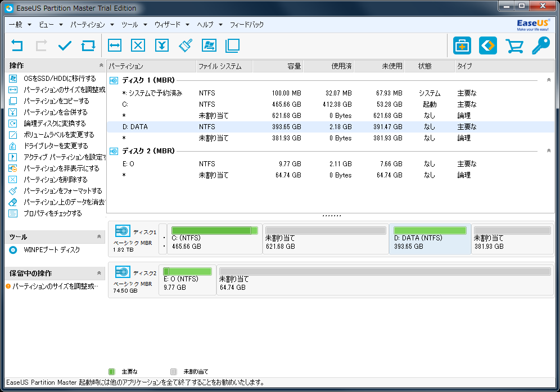Image resolution: width=560 pixels, height=392 pixels.
Task: Select the システムで予約済み partition row
Action: (x=331, y=93)
